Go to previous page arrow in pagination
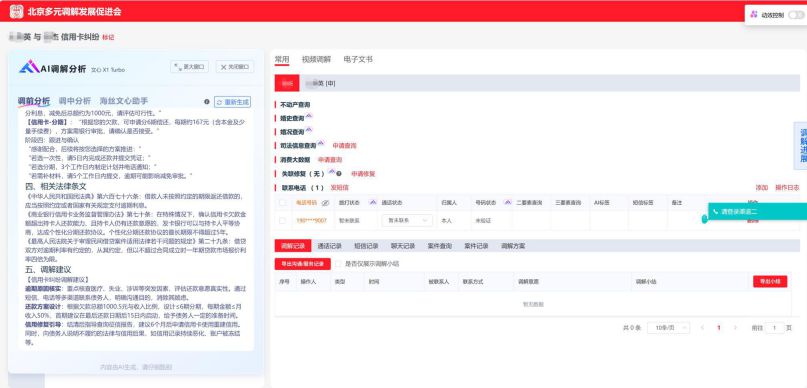Screen dimensions: 807x388 (703, 328)
